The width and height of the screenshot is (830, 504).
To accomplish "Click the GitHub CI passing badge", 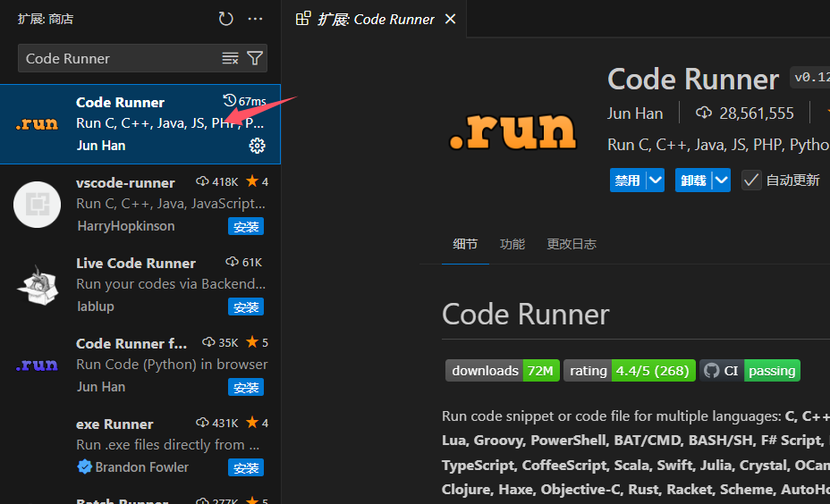I will coord(750,371).
